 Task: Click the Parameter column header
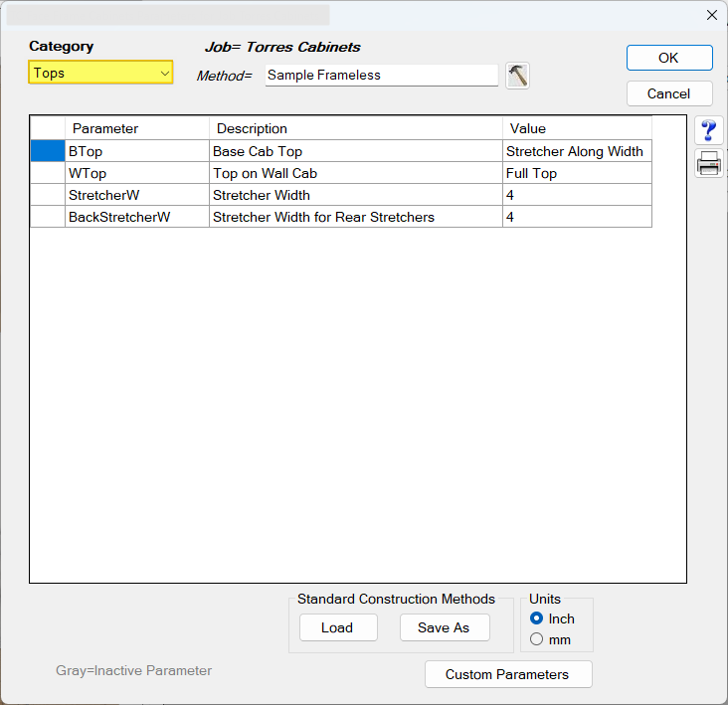(x=136, y=128)
